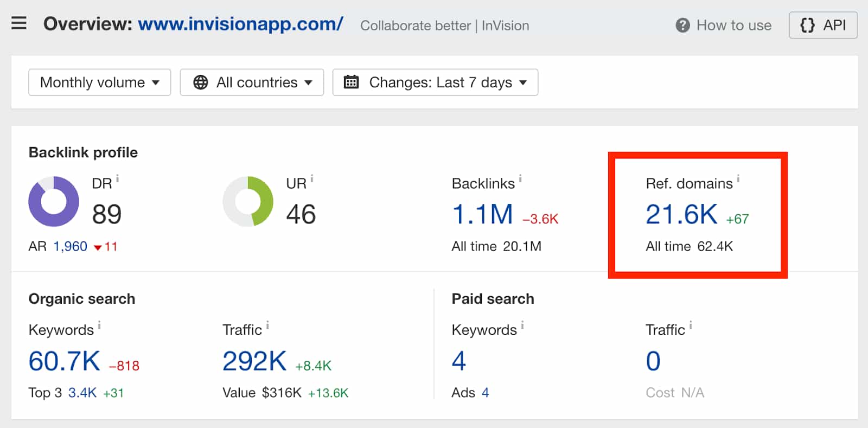Click the Top 3 change +31
This screenshot has height=428, width=868.
pyautogui.click(x=113, y=393)
